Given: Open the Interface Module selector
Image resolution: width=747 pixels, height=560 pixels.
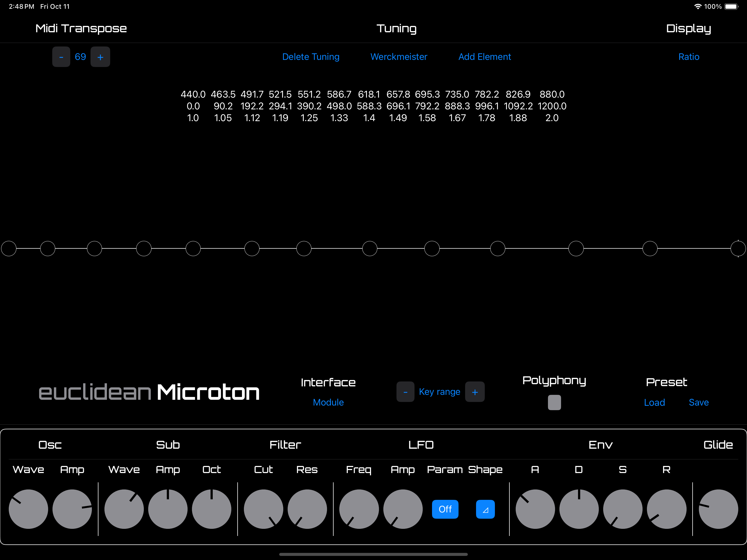Looking at the screenshot, I should 328,402.
